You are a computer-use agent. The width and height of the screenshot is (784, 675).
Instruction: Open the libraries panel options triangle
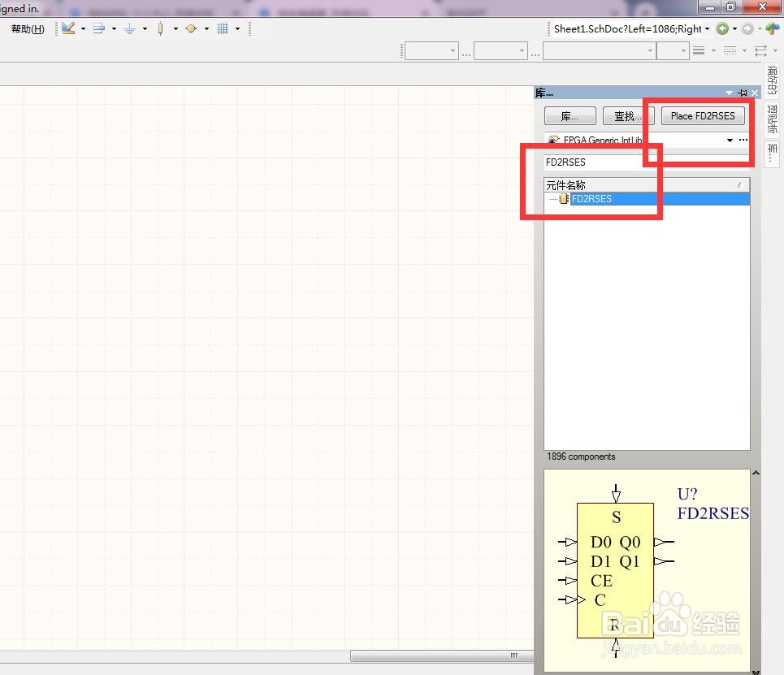coord(729,93)
